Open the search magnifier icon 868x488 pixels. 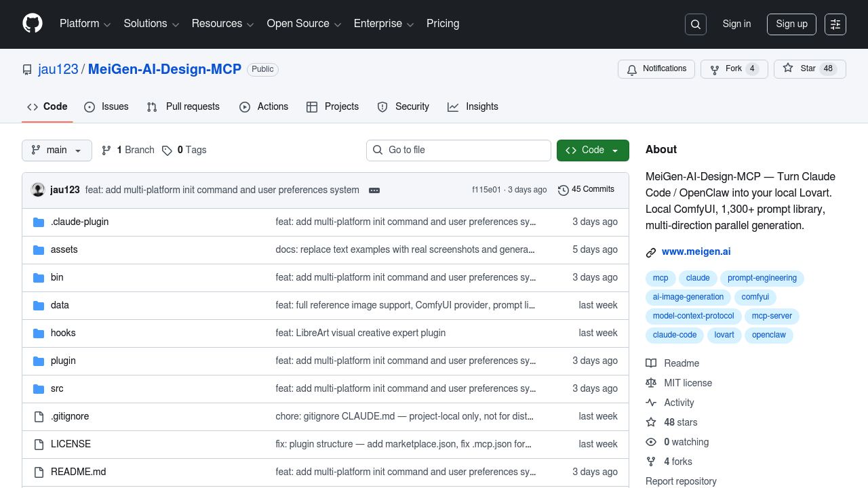pos(696,24)
